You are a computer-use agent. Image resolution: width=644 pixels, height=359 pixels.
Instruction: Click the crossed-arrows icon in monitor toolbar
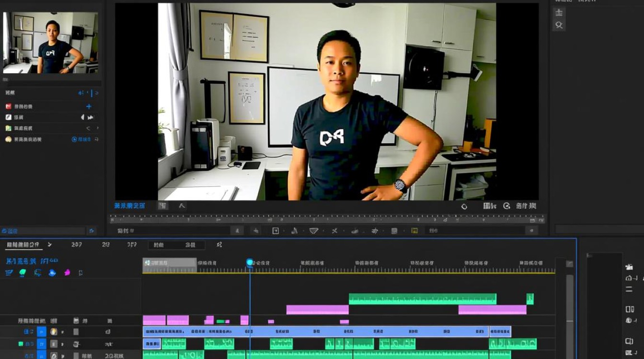334,231
